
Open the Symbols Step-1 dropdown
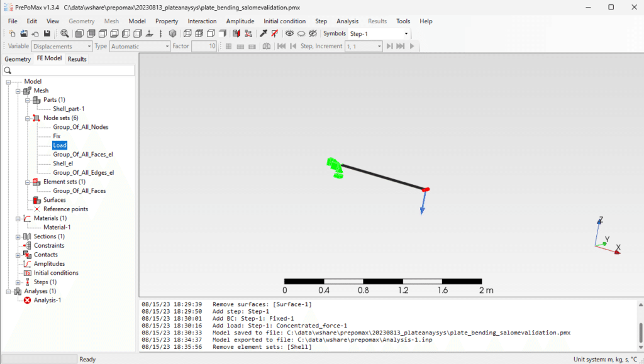pyautogui.click(x=379, y=34)
